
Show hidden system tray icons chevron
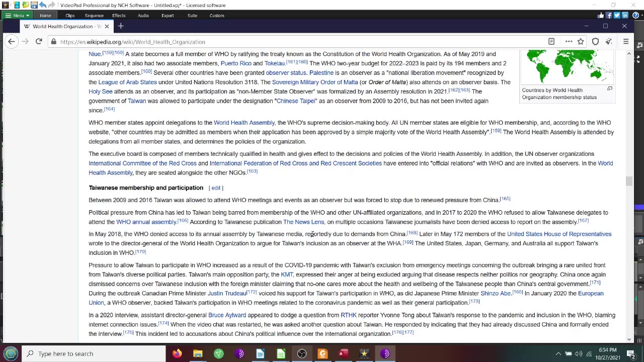click(558, 353)
